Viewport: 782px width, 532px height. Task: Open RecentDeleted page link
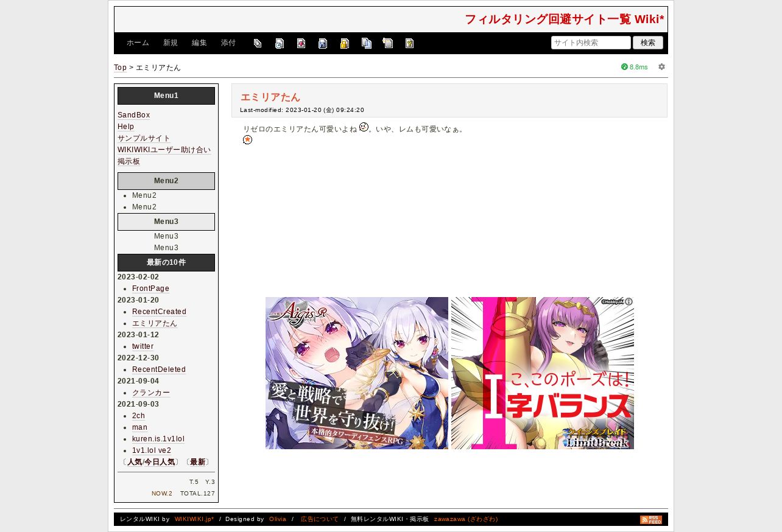tap(159, 369)
